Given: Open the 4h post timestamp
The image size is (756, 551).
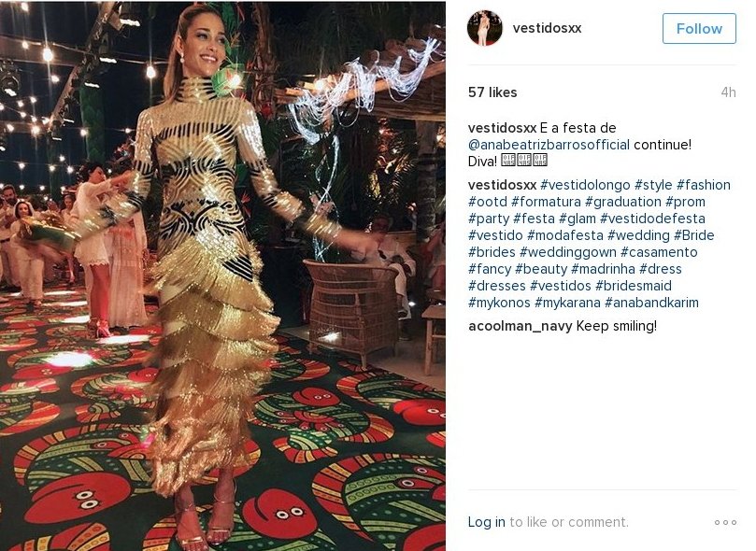Looking at the screenshot, I should point(728,92).
